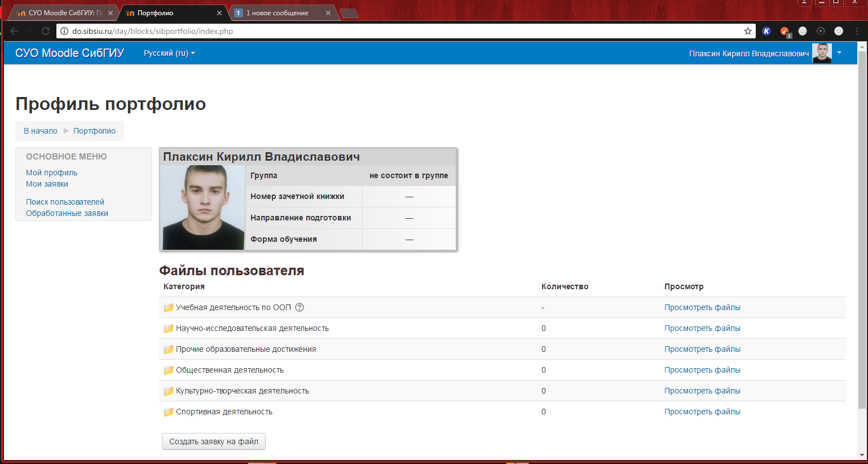
Task: Click the Создать заявку на файл button
Action: (x=214, y=441)
